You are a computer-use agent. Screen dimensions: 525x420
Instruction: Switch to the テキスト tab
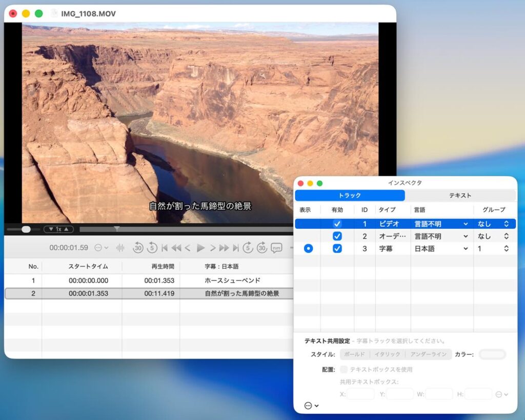(460, 195)
